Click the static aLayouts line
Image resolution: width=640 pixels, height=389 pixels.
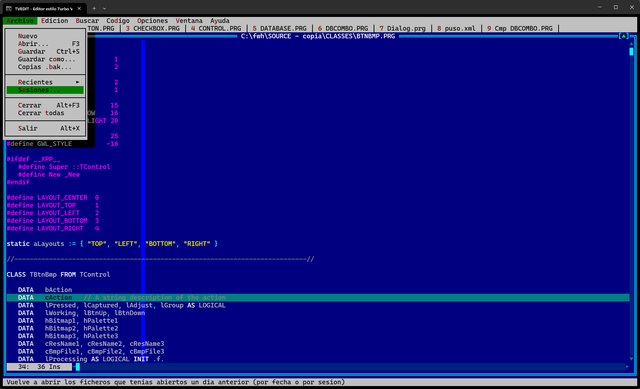(112, 244)
